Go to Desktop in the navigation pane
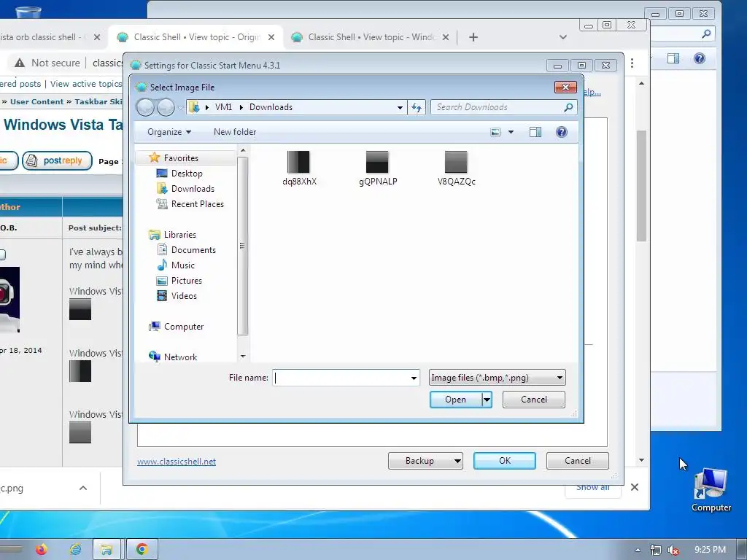Screen dimensions: 747x560 (x=186, y=174)
